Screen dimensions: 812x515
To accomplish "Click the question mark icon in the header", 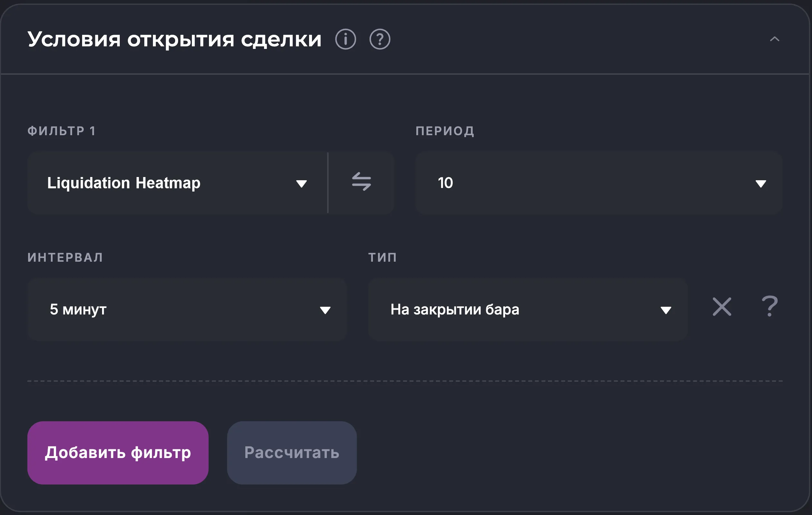I will (x=380, y=39).
